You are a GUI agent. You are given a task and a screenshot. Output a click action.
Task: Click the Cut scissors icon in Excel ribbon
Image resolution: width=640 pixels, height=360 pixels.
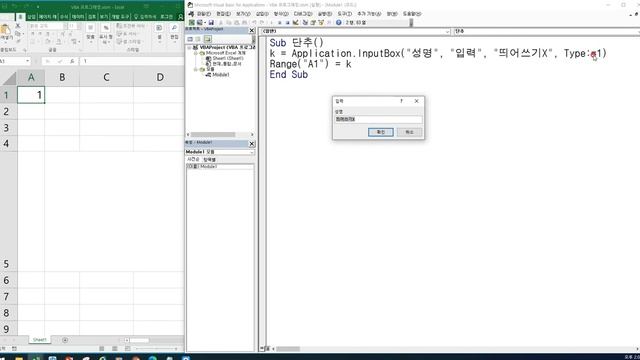coord(18,26)
